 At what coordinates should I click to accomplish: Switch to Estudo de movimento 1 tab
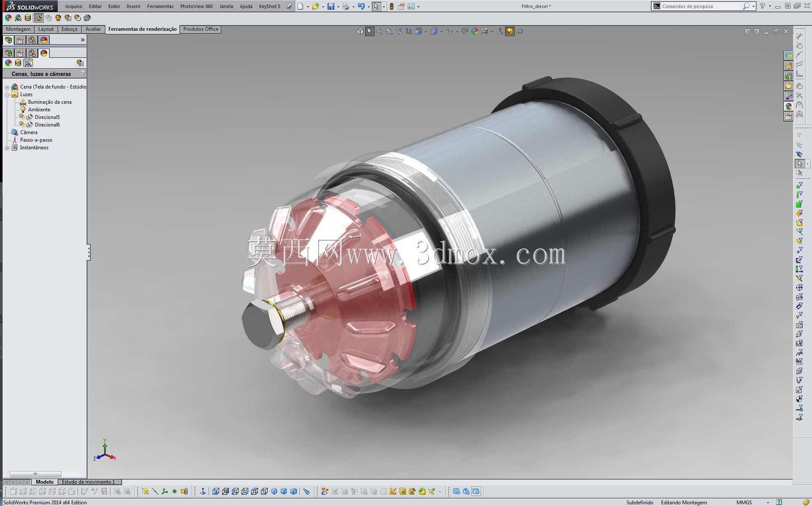click(89, 482)
